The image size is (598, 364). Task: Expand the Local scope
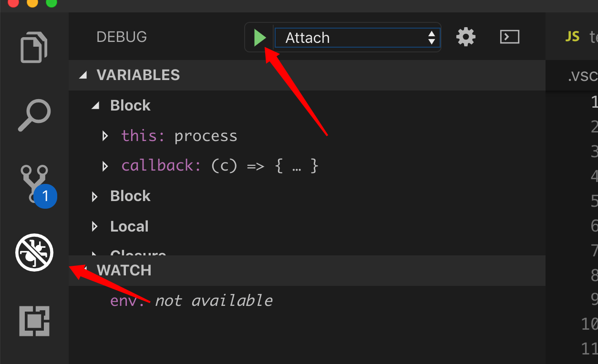(95, 227)
